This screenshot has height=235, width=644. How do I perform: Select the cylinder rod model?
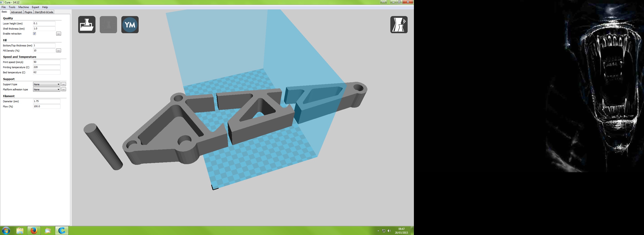click(103, 147)
